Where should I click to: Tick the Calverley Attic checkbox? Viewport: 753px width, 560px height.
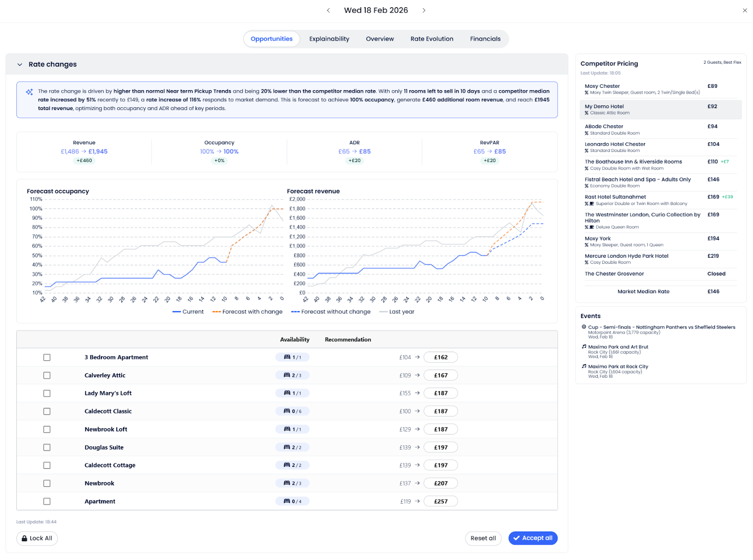[x=47, y=375]
